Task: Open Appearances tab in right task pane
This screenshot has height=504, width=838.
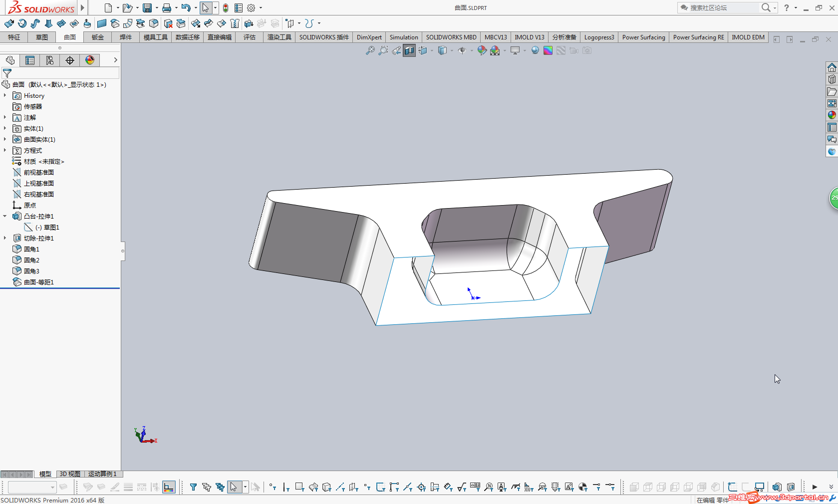Action: click(x=832, y=115)
